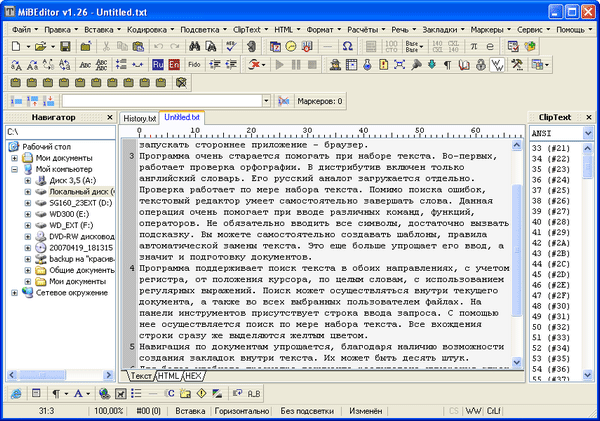Expand the Сетевое окружение tree node

pyautogui.click(x=15, y=293)
